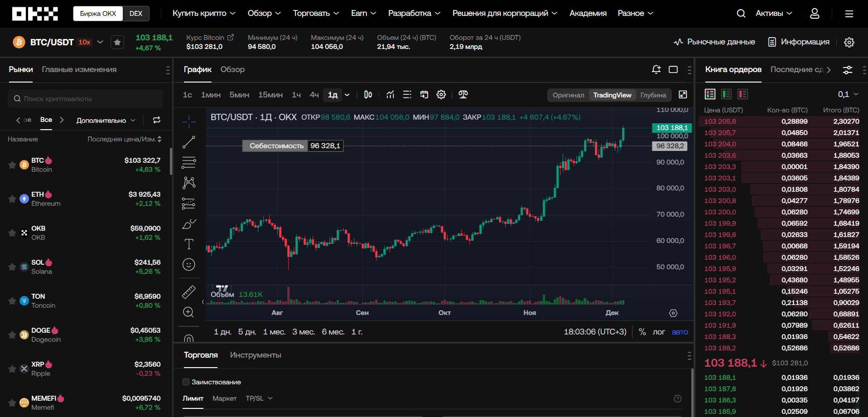
Task: Open more timeframes dropdown arrow
Action: (x=347, y=95)
